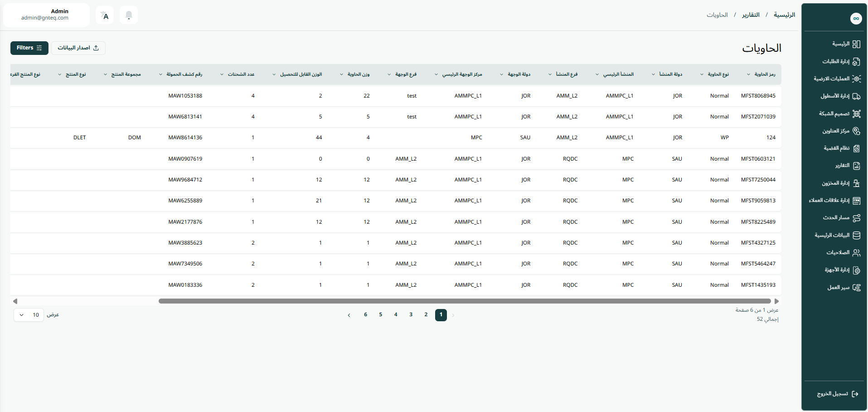Open the container weight column chevron

click(342, 74)
